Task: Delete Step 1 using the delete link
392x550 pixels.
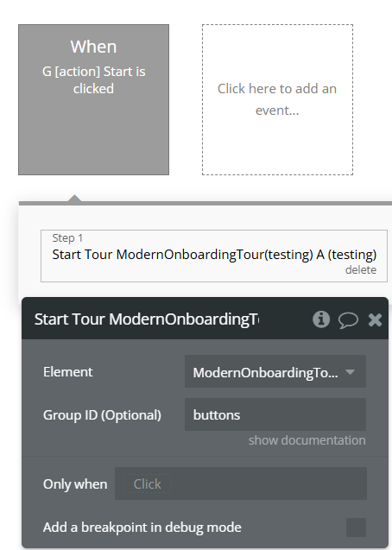Action: 361,269
